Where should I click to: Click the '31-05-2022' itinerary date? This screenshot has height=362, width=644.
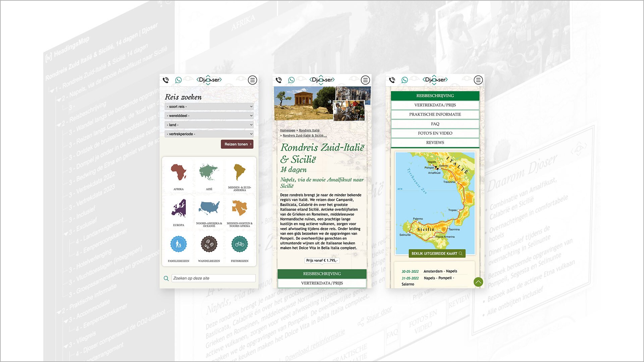pos(410,278)
